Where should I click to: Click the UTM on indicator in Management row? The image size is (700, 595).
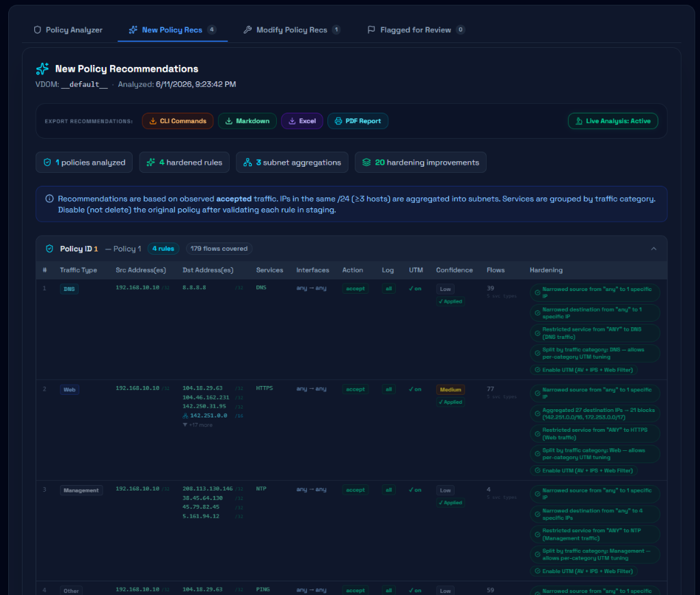tap(415, 490)
